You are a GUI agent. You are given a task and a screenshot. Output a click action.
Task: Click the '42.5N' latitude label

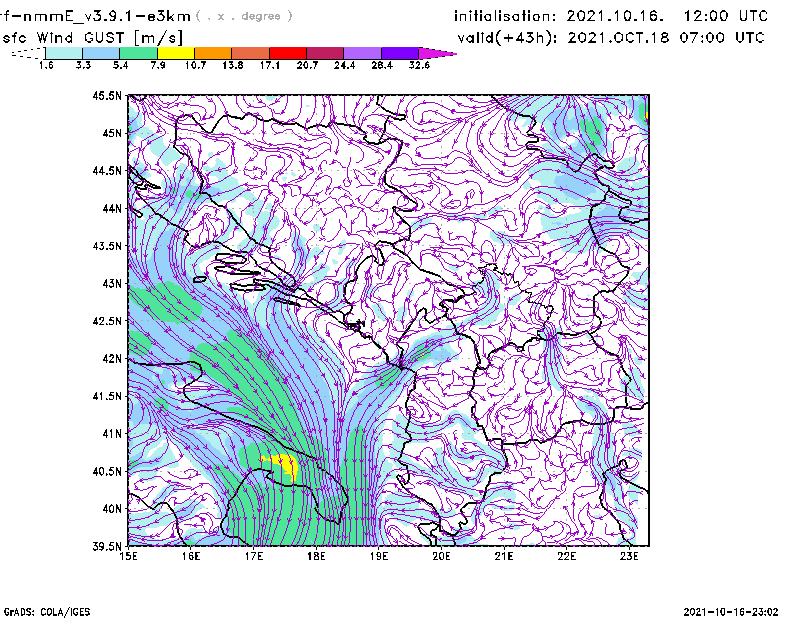click(x=107, y=321)
